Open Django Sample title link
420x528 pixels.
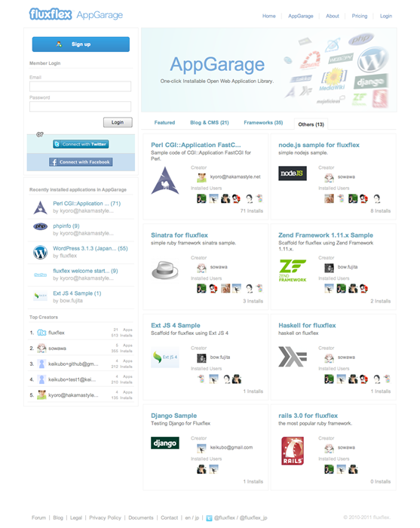tap(173, 416)
